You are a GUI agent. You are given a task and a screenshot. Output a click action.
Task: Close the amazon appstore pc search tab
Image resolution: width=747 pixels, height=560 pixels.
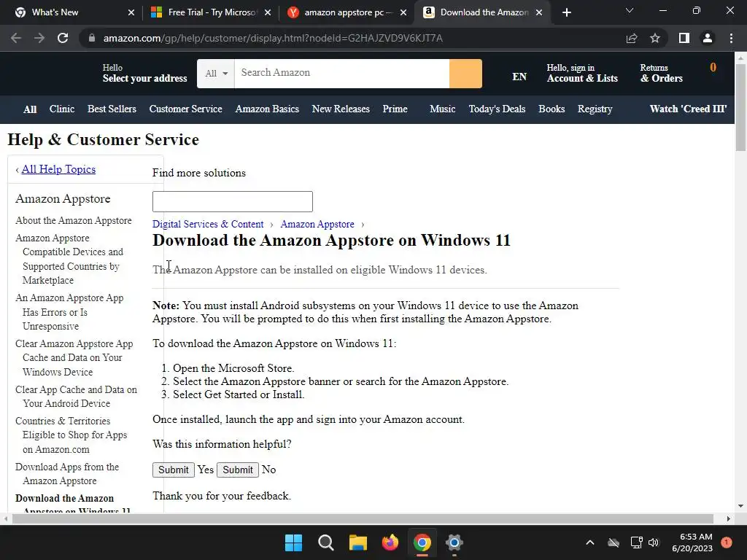coord(403,12)
